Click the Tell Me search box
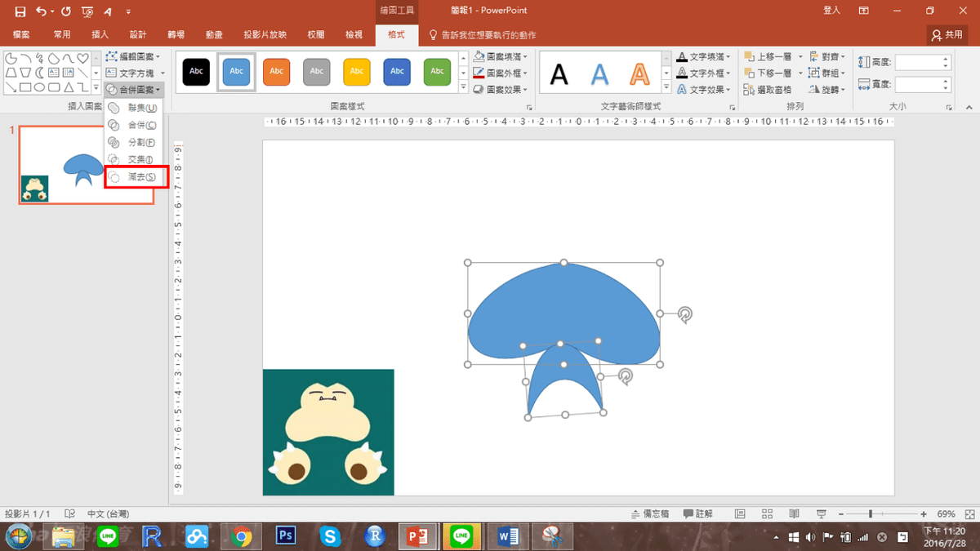Viewport: 980px width, 551px height. click(x=488, y=35)
